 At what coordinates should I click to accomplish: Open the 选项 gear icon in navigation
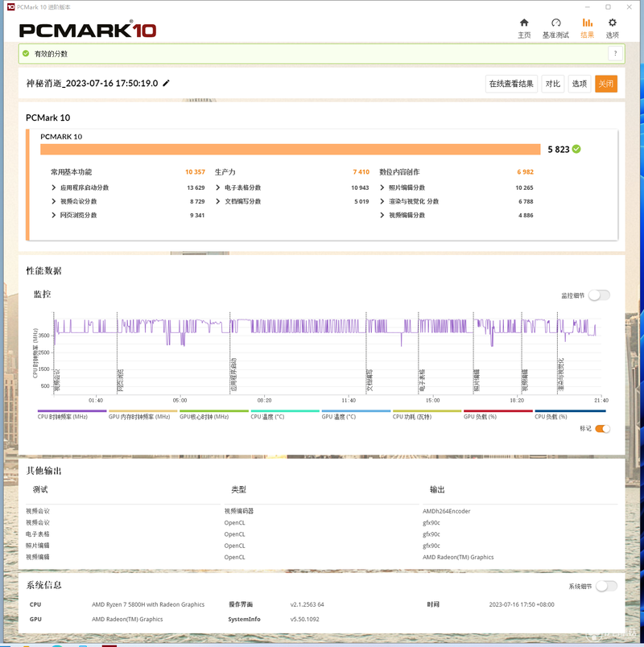[x=613, y=23]
